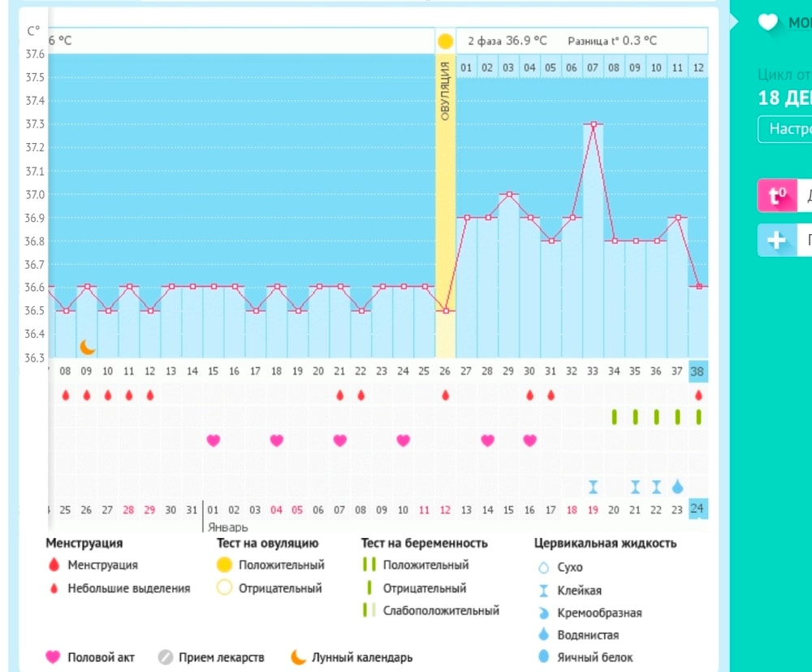Click the highlighted date 24 at bottom

(698, 509)
